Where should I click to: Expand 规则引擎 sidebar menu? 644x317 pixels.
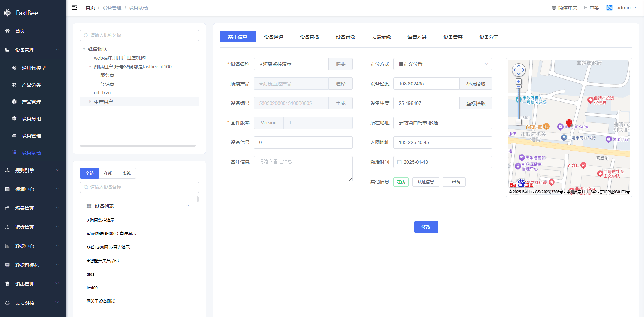pyautogui.click(x=33, y=171)
